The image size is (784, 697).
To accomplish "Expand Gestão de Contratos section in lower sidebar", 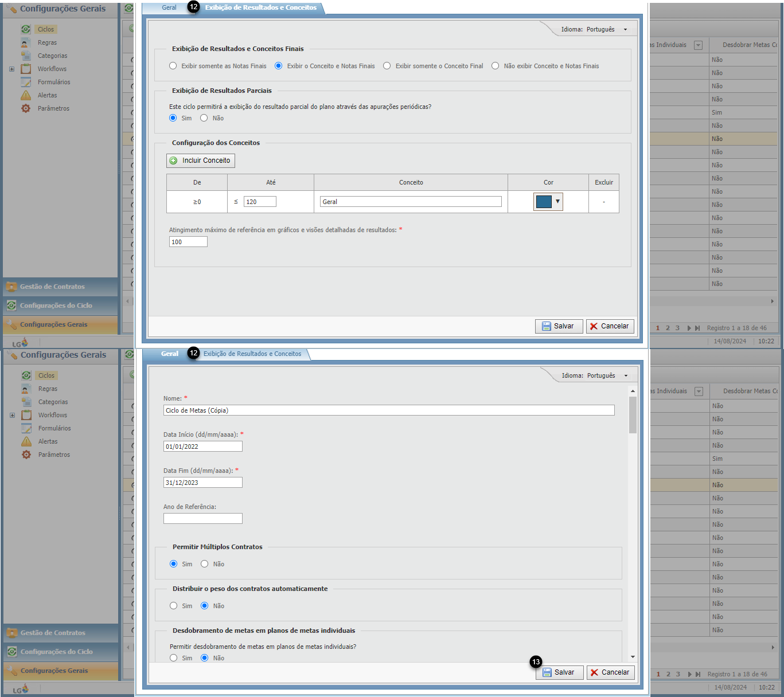I will tap(61, 633).
